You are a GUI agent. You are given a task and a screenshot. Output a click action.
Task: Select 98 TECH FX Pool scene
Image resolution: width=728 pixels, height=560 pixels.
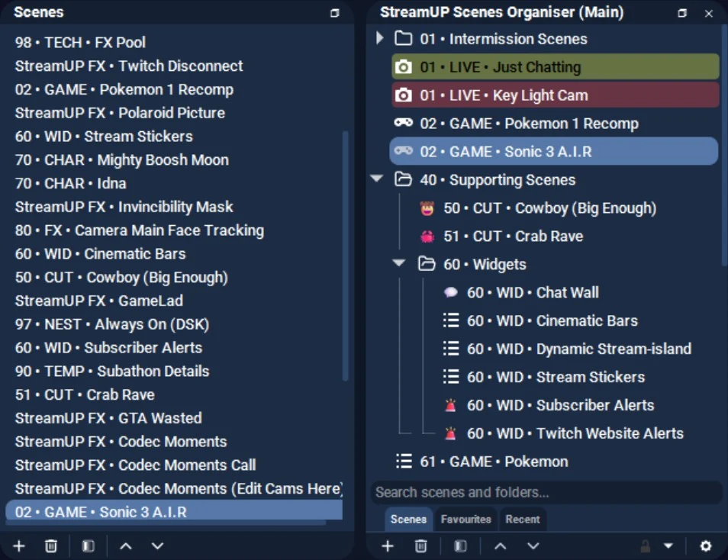[x=80, y=42]
